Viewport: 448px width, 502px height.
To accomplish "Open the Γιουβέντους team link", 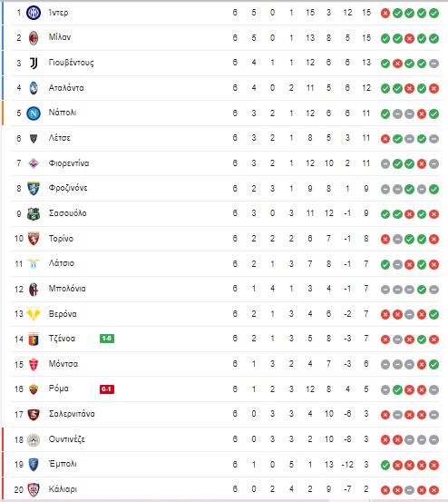I will 72,63.
